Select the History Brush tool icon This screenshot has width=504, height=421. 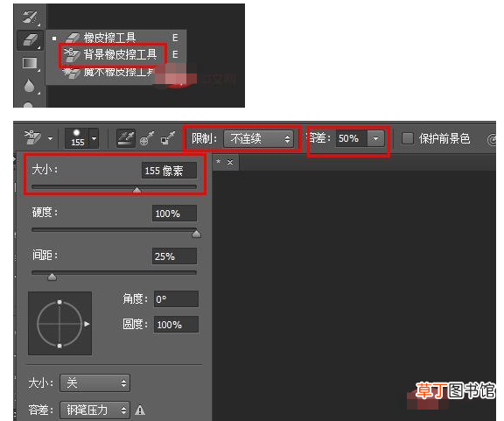click(x=31, y=17)
